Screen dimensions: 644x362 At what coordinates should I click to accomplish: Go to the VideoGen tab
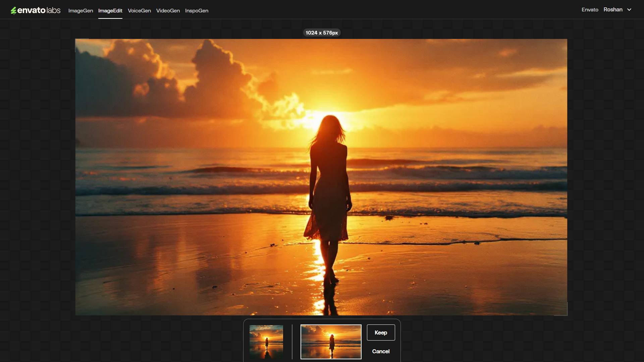tap(168, 11)
